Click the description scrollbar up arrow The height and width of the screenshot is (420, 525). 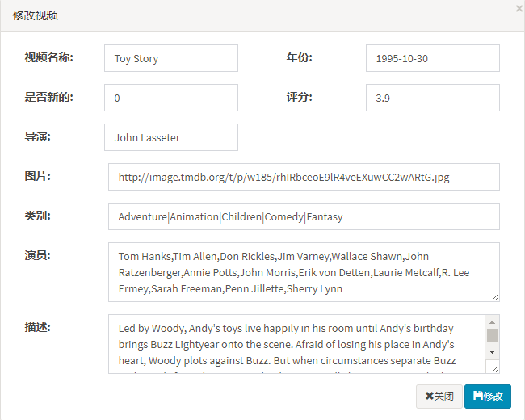click(x=492, y=321)
